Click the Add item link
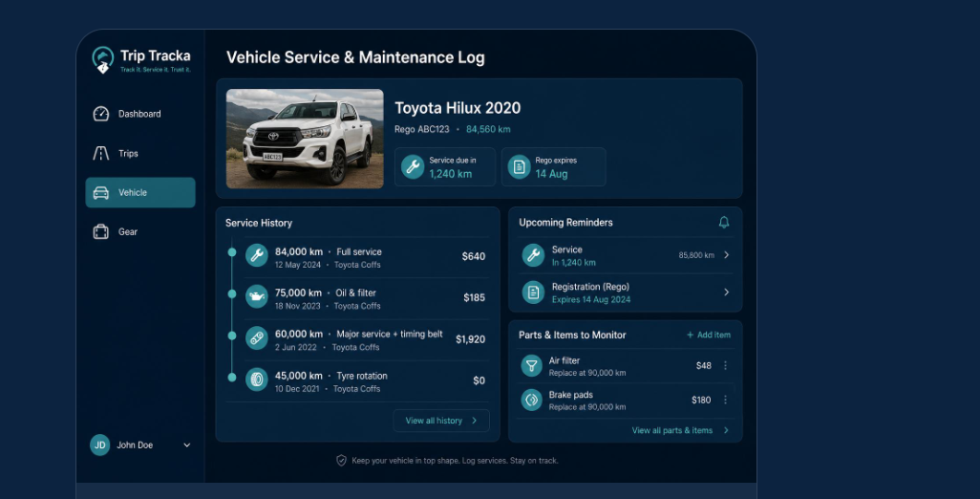 [x=709, y=336]
